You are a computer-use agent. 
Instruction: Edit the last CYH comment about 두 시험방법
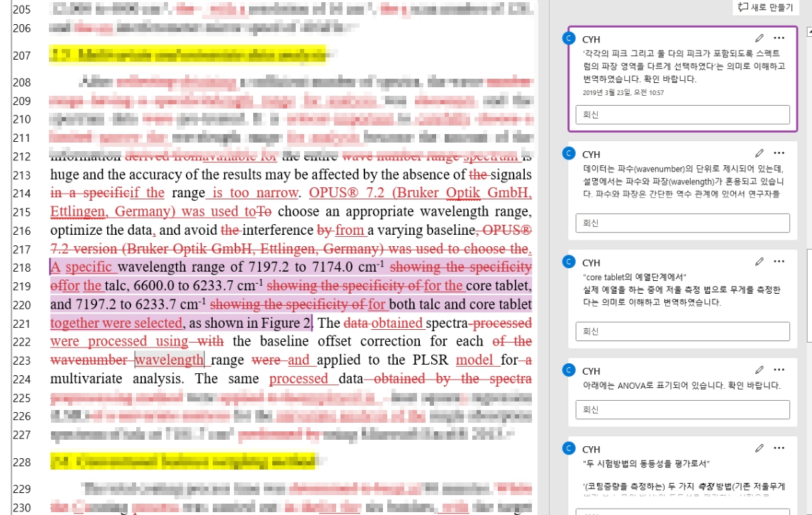(760, 448)
